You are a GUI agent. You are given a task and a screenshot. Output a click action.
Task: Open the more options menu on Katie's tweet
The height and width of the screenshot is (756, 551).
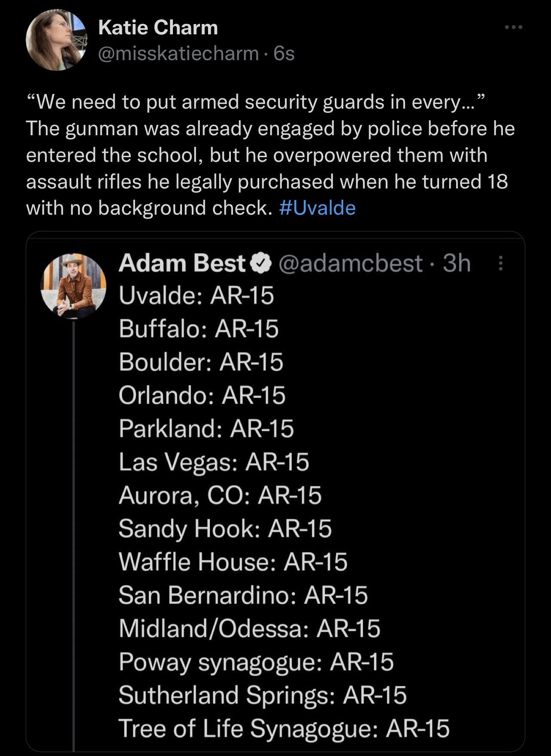(513, 27)
